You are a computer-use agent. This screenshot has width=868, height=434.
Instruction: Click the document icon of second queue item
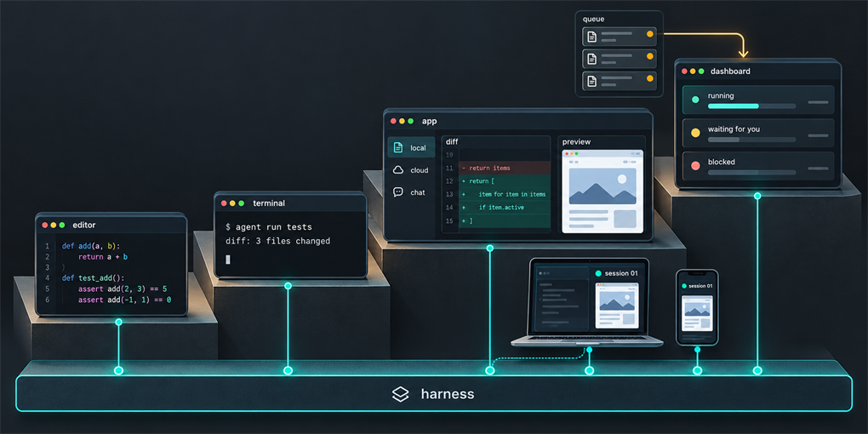coord(591,59)
